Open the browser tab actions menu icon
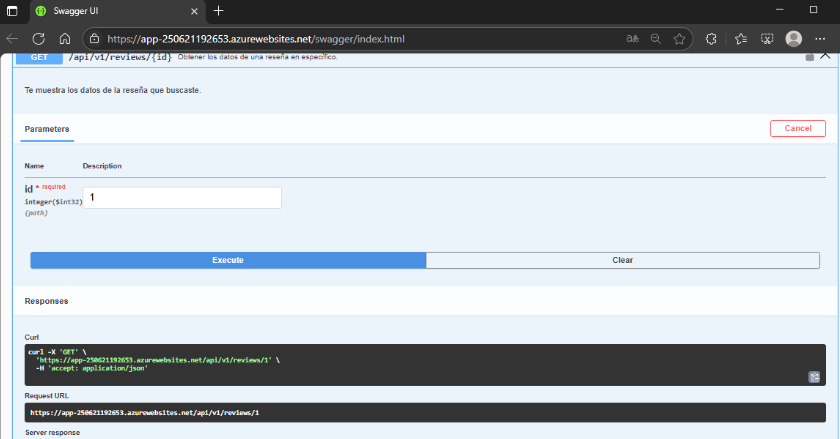840x439 pixels. click(x=12, y=11)
